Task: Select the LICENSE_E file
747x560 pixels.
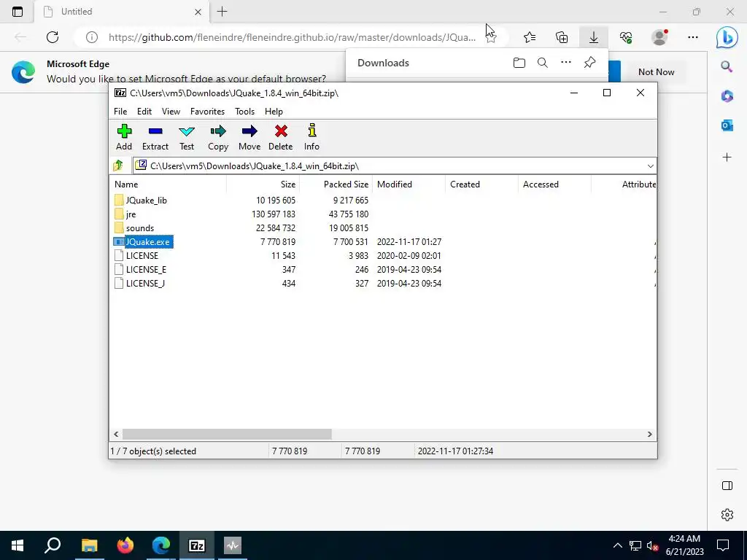Action: 141,269
